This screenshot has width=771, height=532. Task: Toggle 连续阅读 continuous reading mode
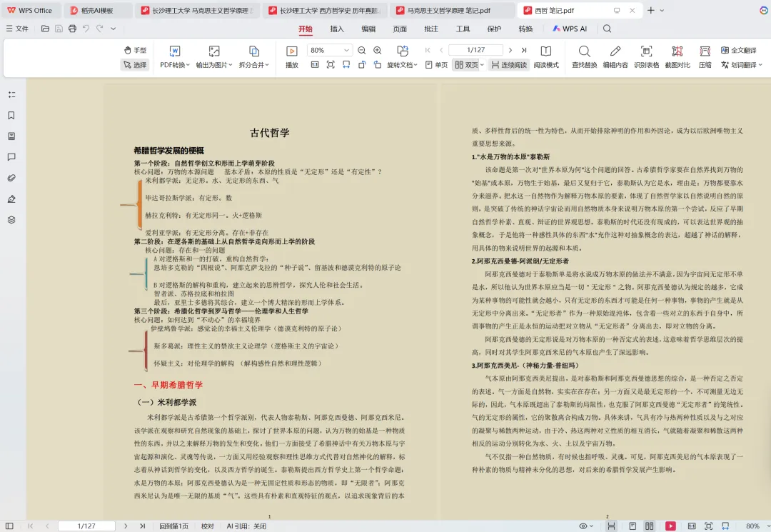pyautogui.click(x=509, y=64)
